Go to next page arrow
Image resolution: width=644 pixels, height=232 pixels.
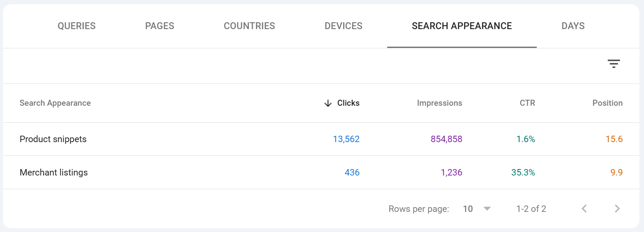click(617, 209)
